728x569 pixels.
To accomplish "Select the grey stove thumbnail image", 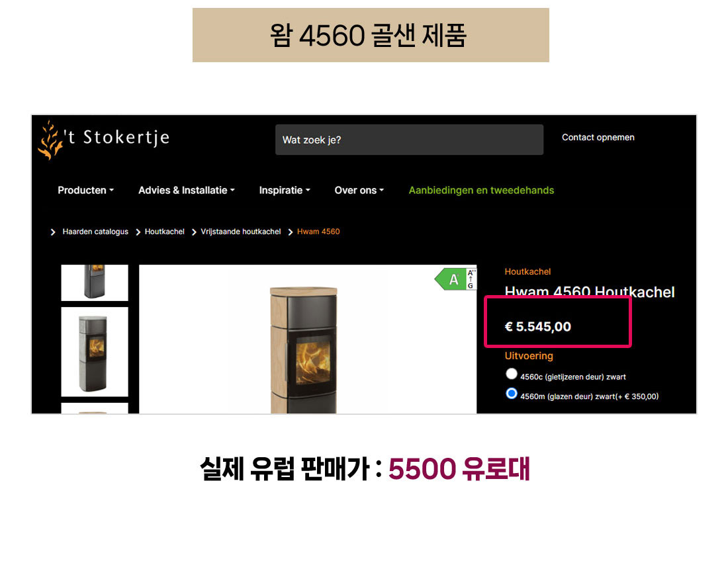I will [95, 352].
